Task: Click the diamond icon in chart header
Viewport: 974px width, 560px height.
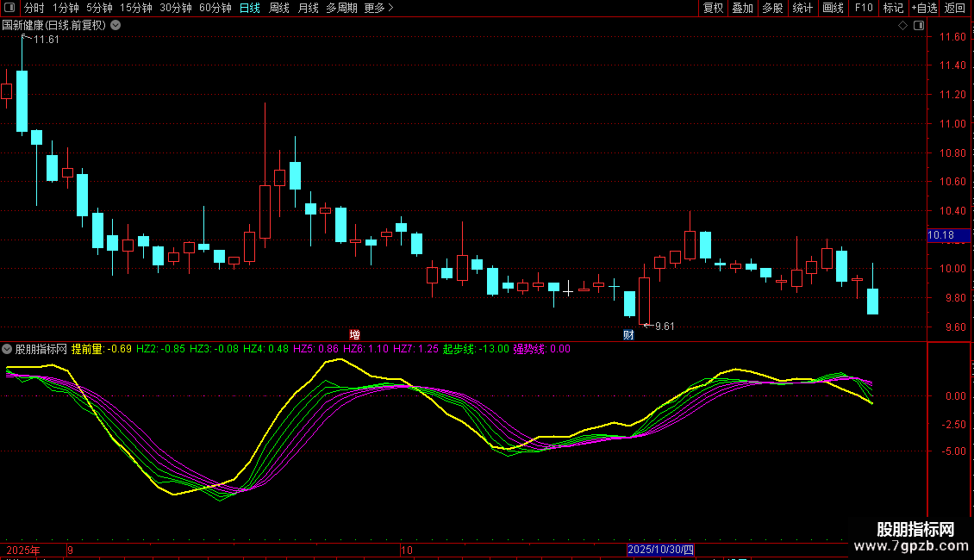Action: [x=903, y=26]
